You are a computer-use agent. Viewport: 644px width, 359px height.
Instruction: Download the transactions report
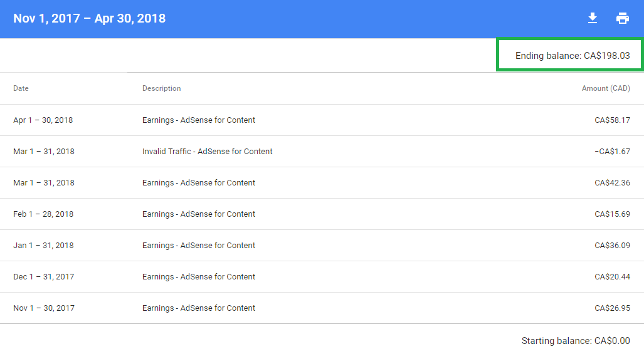(592, 18)
